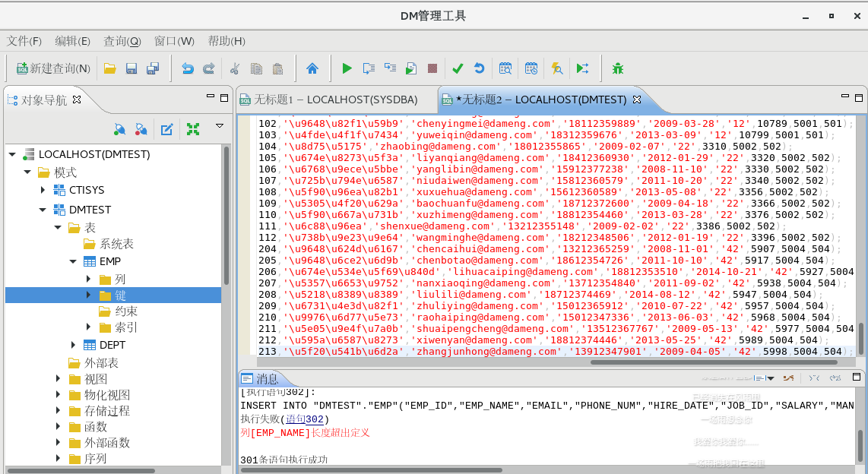This screenshot has width=868, height=474.
Task: Open the navigator view menu dropdown triangle
Action: point(220,126)
